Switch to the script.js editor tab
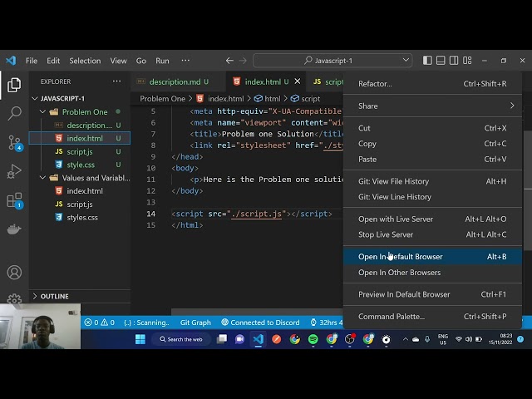532x399 pixels. [328, 81]
